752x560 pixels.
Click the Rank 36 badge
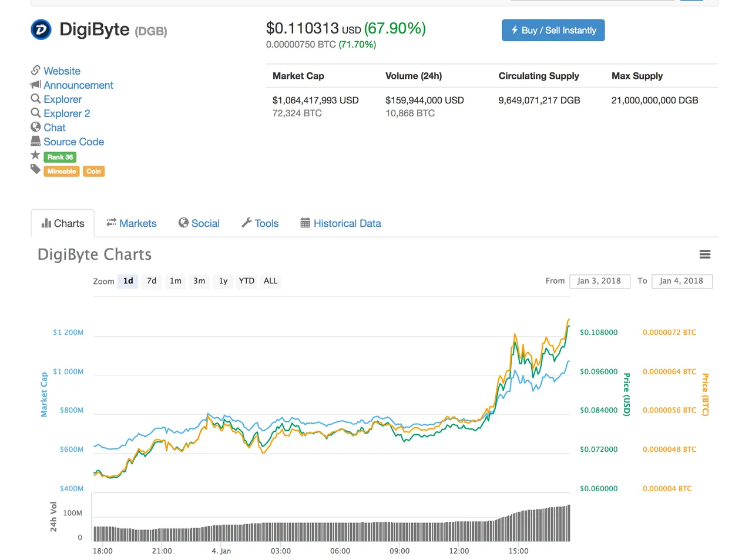pyautogui.click(x=60, y=157)
